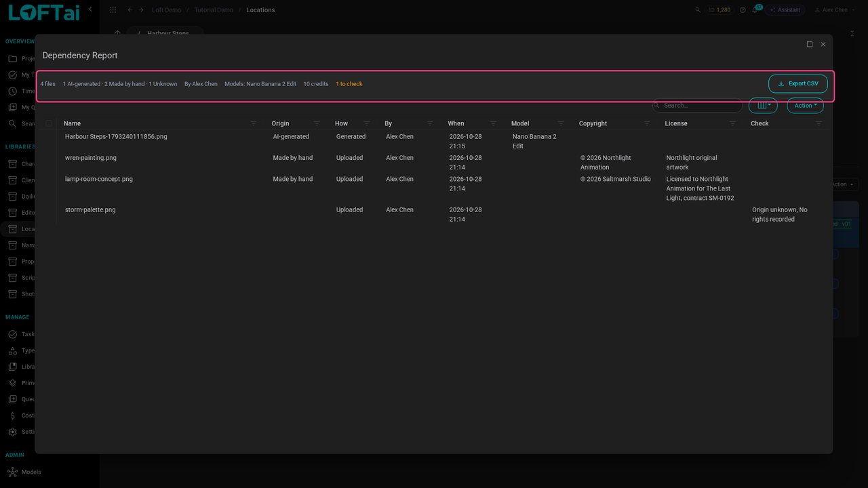Open Costs dollar icon in sidebar

tap(13, 415)
